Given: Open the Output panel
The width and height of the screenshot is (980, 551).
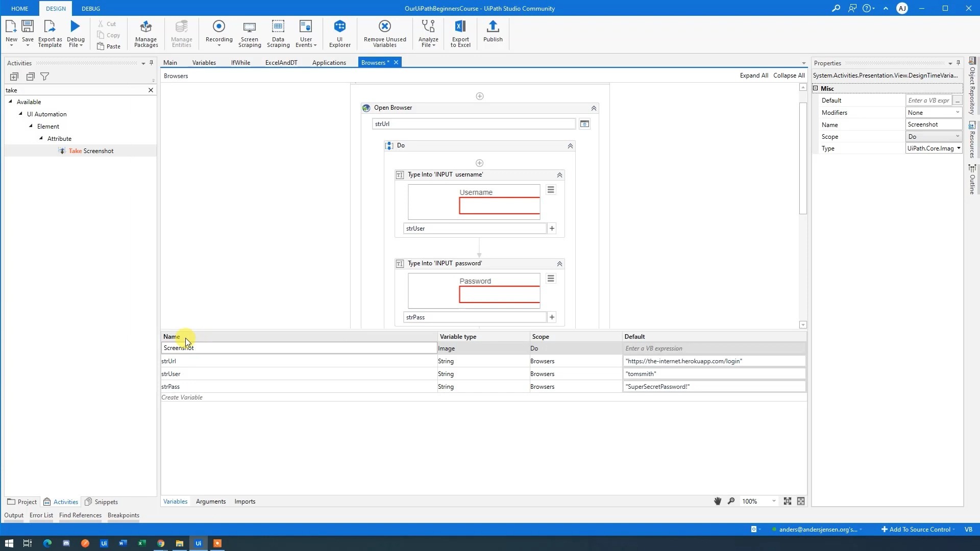Looking at the screenshot, I should pos(14,515).
